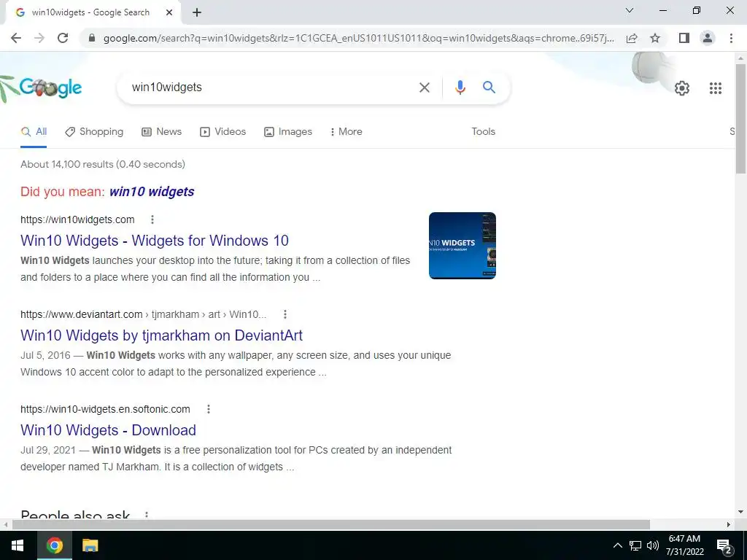Click the vertical scrollbar thumb

[x=740, y=119]
